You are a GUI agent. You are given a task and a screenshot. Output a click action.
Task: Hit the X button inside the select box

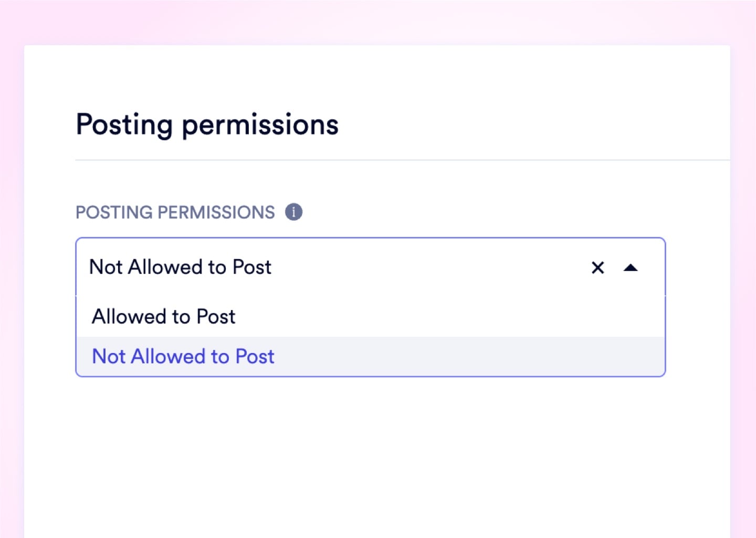[597, 268]
